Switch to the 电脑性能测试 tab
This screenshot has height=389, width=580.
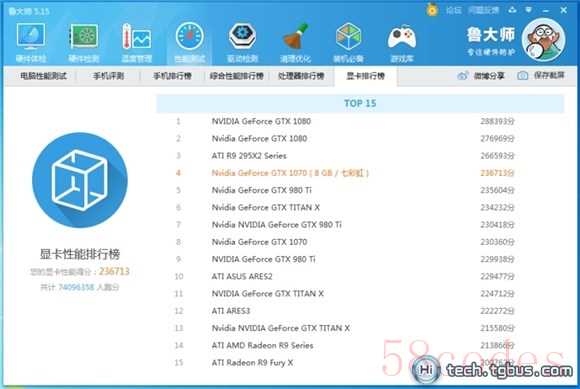43,76
